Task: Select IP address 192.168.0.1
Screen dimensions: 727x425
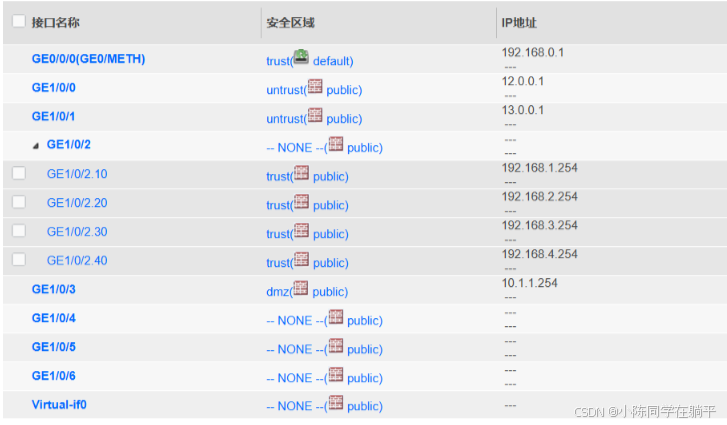Action: [x=533, y=52]
